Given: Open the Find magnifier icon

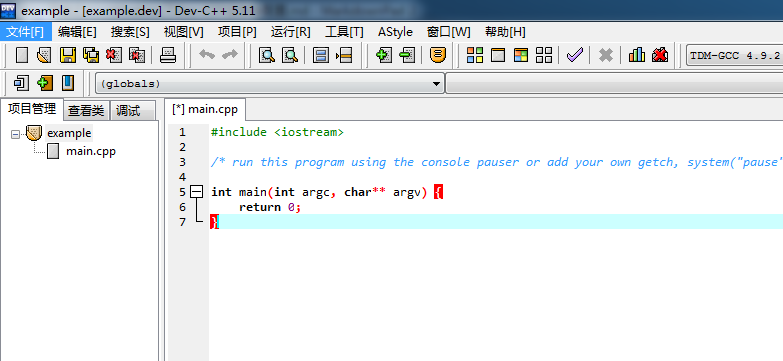Looking at the screenshot, I should pyautogui.click(x=267, y=55).
